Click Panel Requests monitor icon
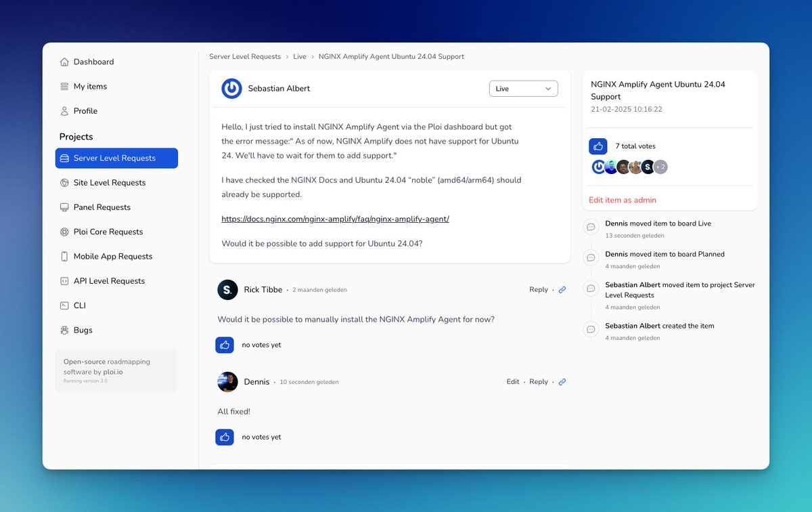Screen dimensions: 812x512 coord(64,207)
